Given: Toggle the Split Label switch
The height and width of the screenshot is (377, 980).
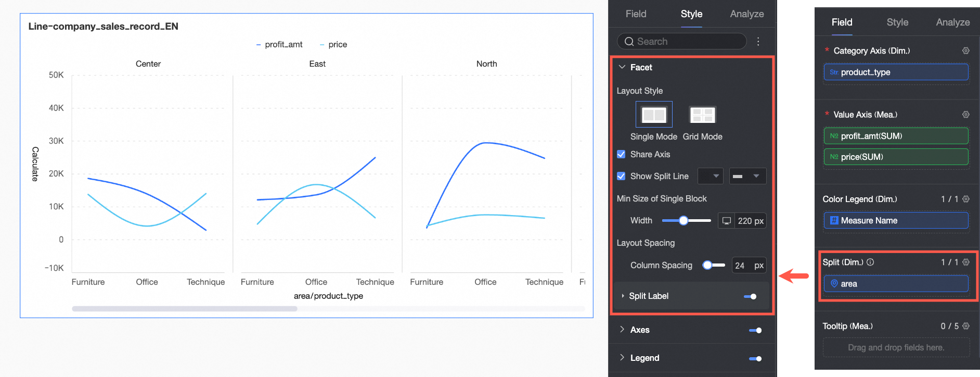Looking at the screenshot, I should click(750, 296).
